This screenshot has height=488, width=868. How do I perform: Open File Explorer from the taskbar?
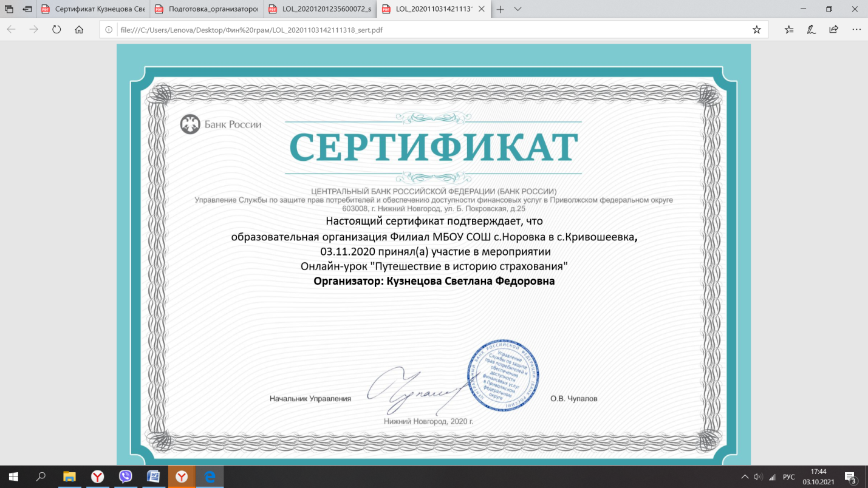(x=69, y=476)
